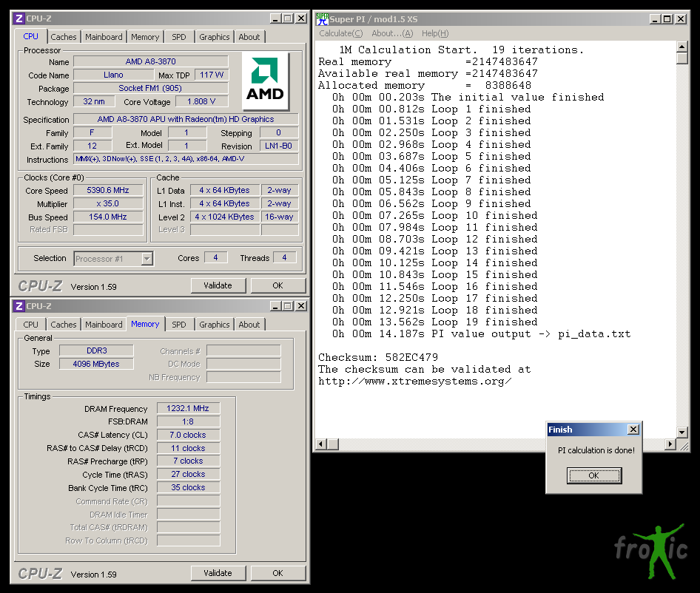Select the CPU tab in top CPU-Z window

tap(31, 36)
